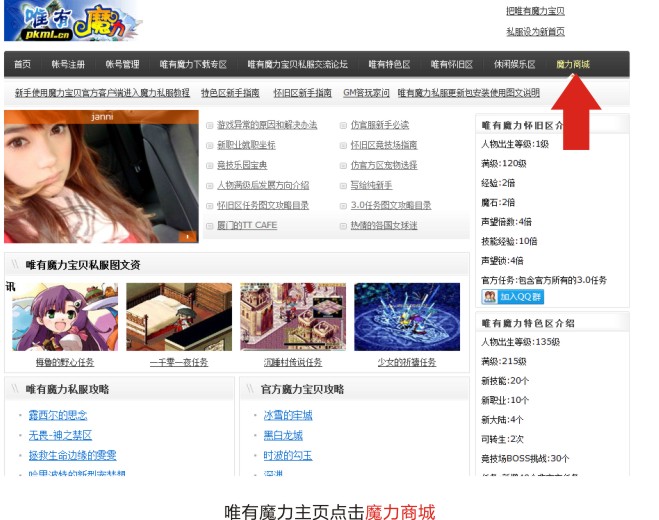Click the 加入QQ群 button icon
This screenshot has height=520, width=659.
tap(490, 297)
